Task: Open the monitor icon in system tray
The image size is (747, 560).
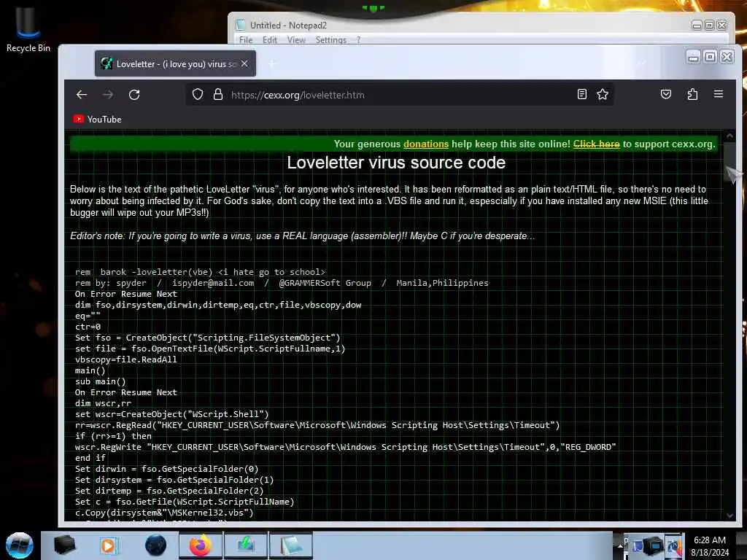Action: pos(654,545)
